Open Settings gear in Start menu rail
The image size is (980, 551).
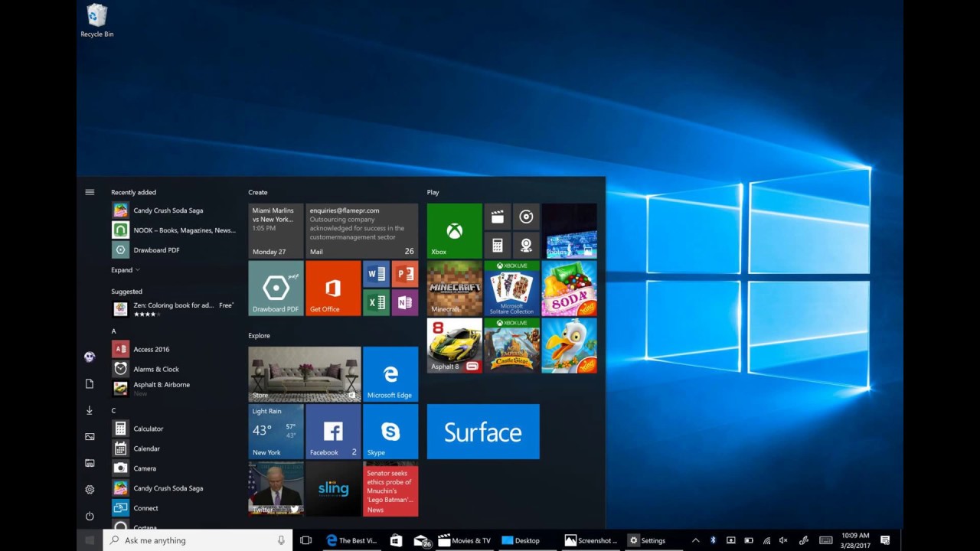click(x=90, y=490)
